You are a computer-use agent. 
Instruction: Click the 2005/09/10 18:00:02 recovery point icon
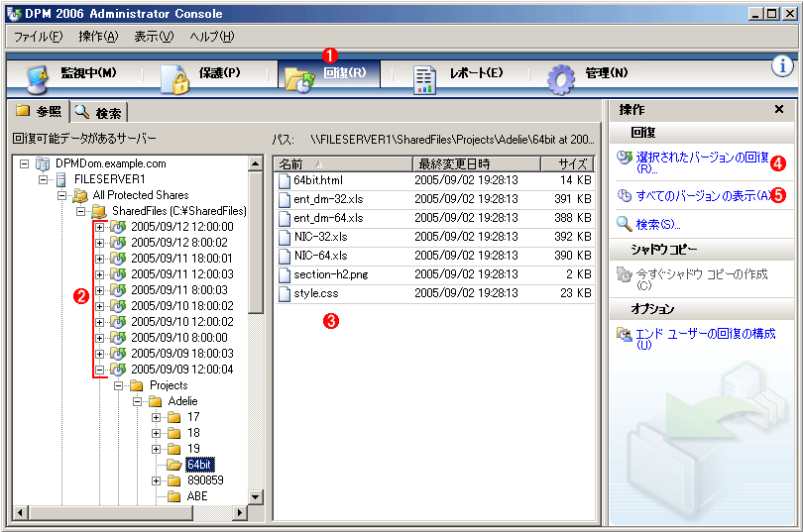point(118,306)
